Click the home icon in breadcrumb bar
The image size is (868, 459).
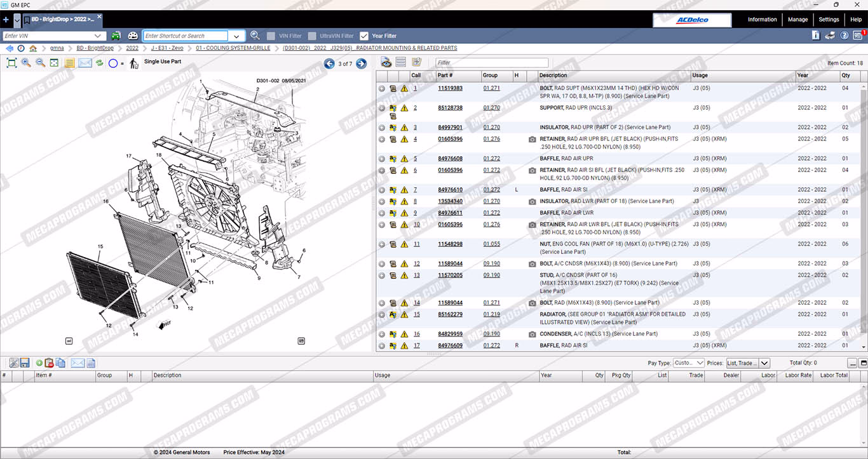33,48
